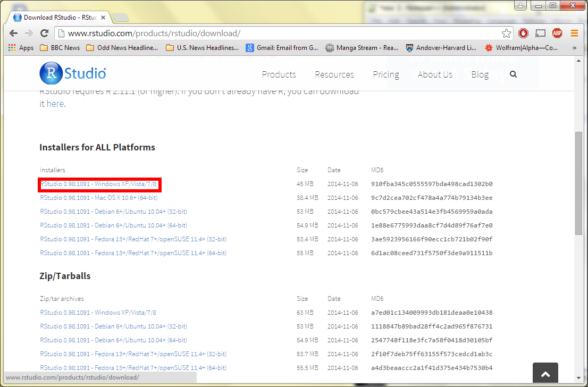The height and width of the screenshot is (387, 588).
Task: Click the Installers for ALL Platforms heading
Action: click(97, 147)
